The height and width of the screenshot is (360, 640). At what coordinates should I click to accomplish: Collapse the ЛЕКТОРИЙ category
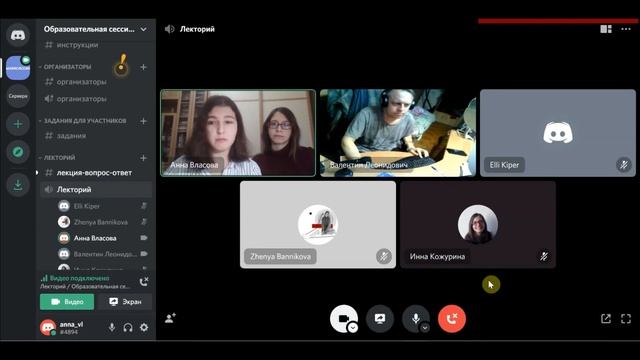tap(58, 158)
